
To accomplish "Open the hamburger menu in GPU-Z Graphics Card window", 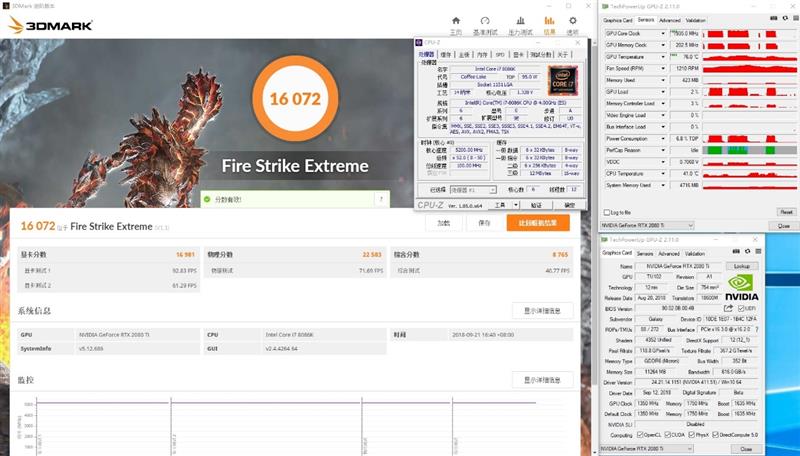I will pos(758,251).
